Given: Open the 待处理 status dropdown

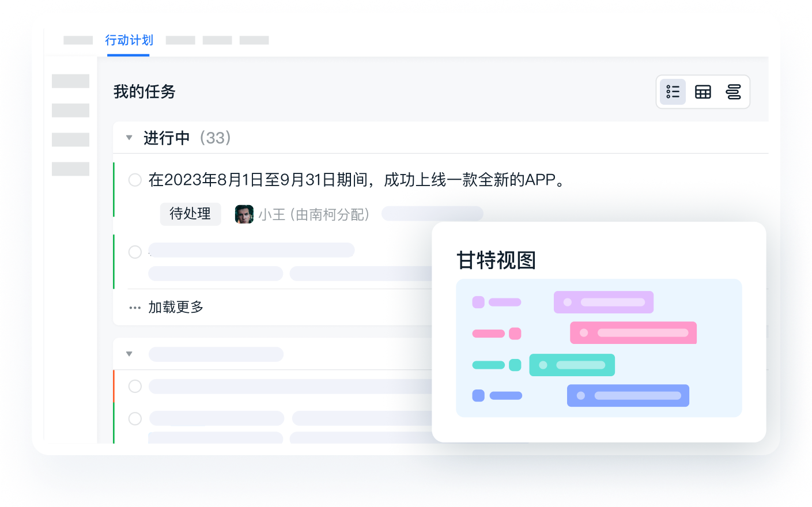Looking at the screenshot, I should pos(190,214).
